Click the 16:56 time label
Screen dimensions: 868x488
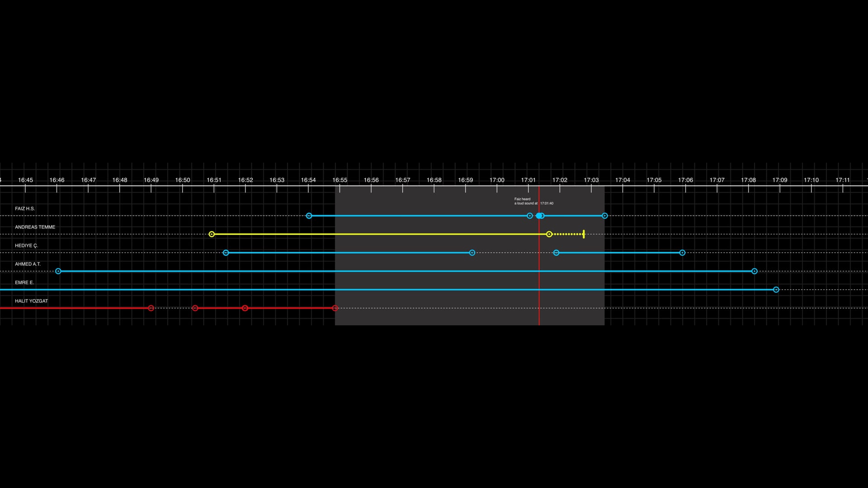pos(371,180)
